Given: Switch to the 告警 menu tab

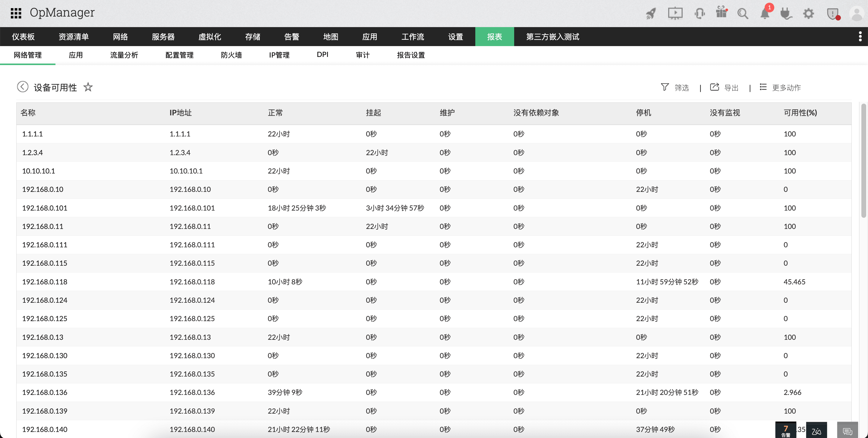Looking at the screenshot, I should point(291,37).
